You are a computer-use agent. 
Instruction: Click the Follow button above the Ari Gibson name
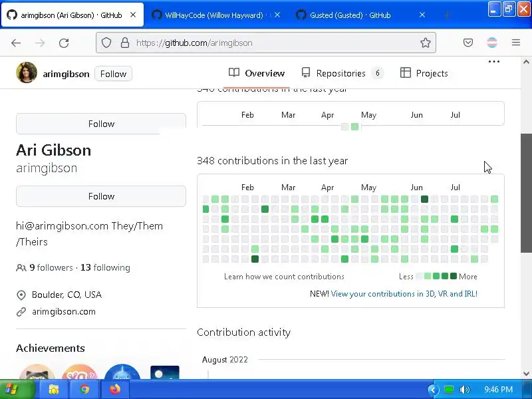(101, 124)
